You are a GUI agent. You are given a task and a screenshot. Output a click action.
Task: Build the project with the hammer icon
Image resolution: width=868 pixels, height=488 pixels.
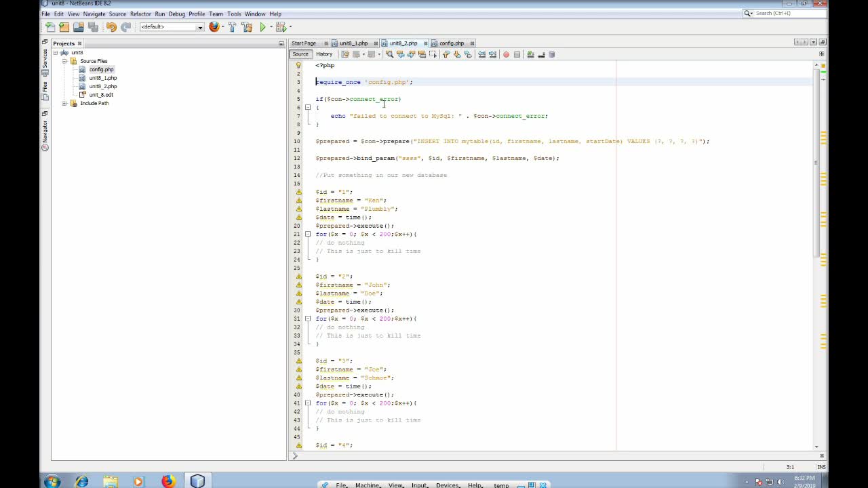tap(232, 27)
